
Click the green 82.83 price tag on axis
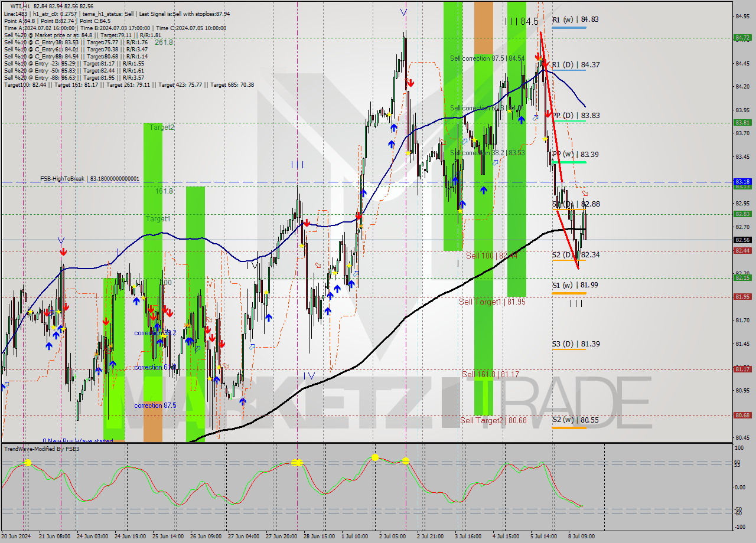(742, 214)
